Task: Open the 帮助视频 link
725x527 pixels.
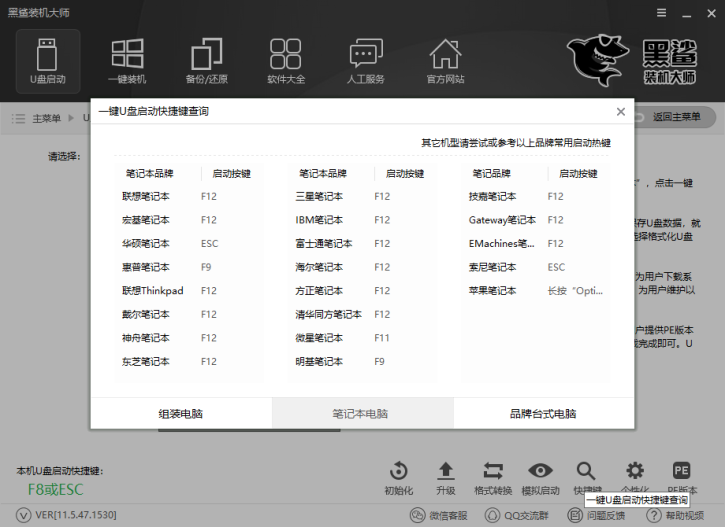Action: click(678, 515)
